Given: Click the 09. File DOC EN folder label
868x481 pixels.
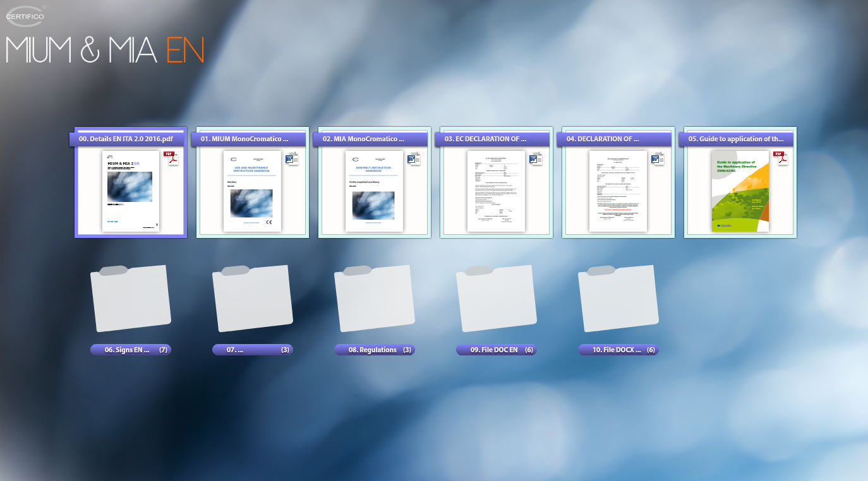Looking at the screenshot, I should pos(496,350).
